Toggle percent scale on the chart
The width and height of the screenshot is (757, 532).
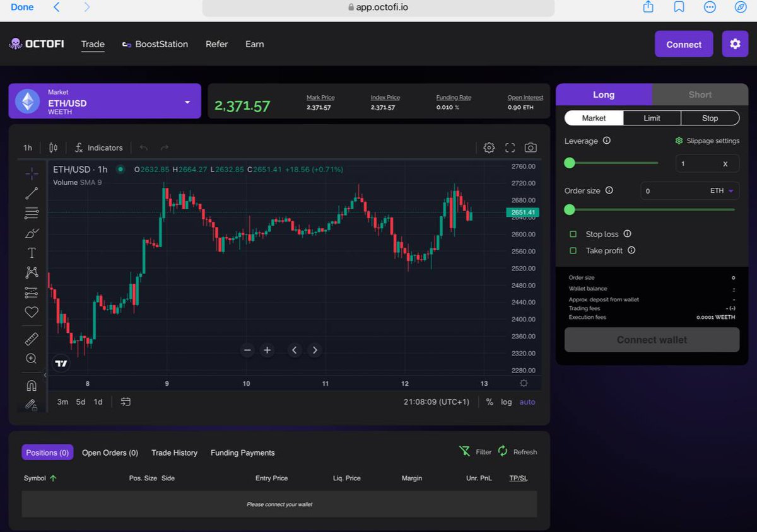(490, 402)
